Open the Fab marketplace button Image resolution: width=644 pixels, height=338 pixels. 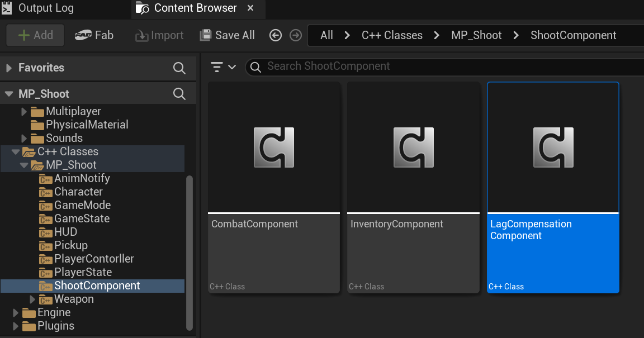tap(94, 35)
